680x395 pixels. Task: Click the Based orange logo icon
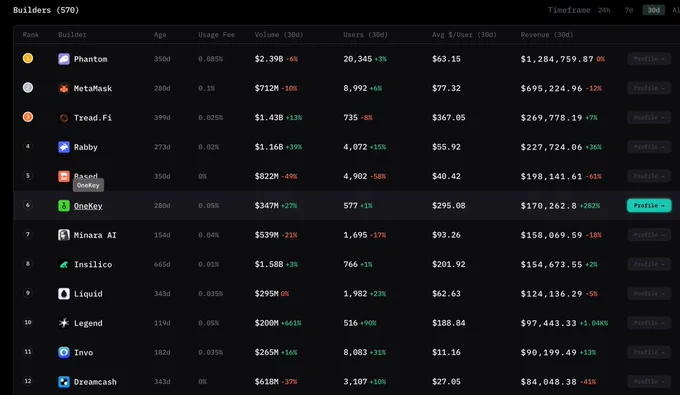[64, 176]
